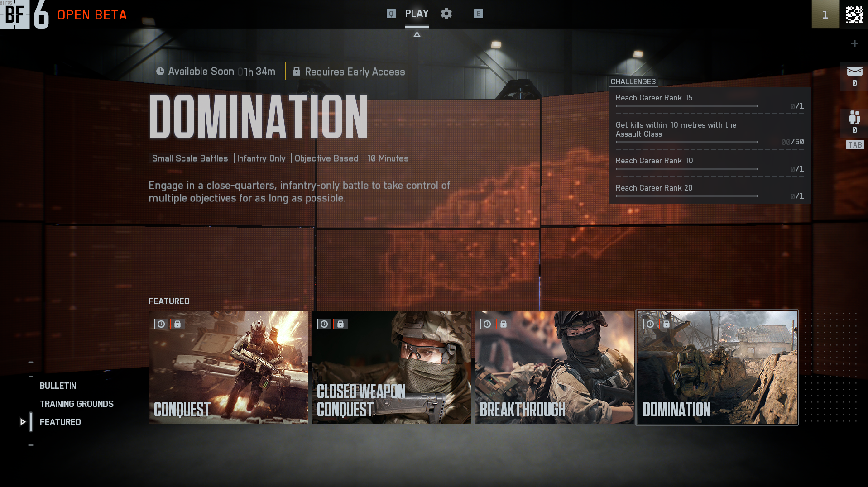Open the TRAINING GROUNDS section
This screenshot has width=868, height=487.
coord(77,404)
